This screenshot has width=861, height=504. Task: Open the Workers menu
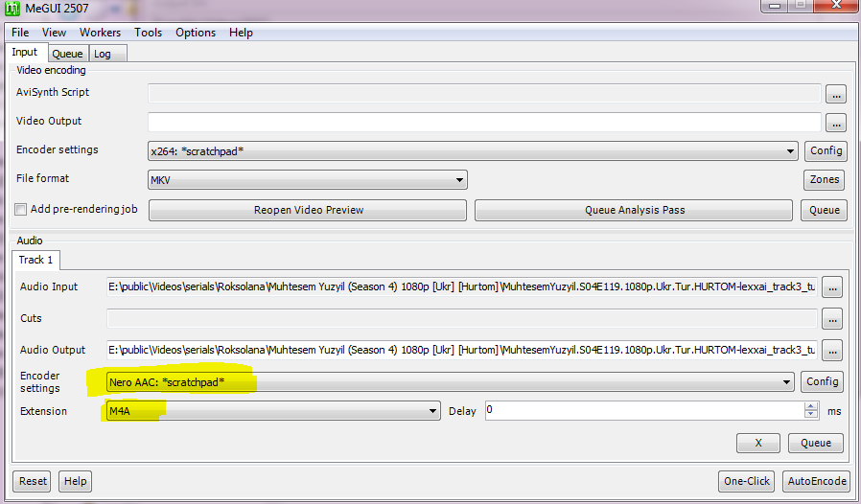click(x=100, y=33)
